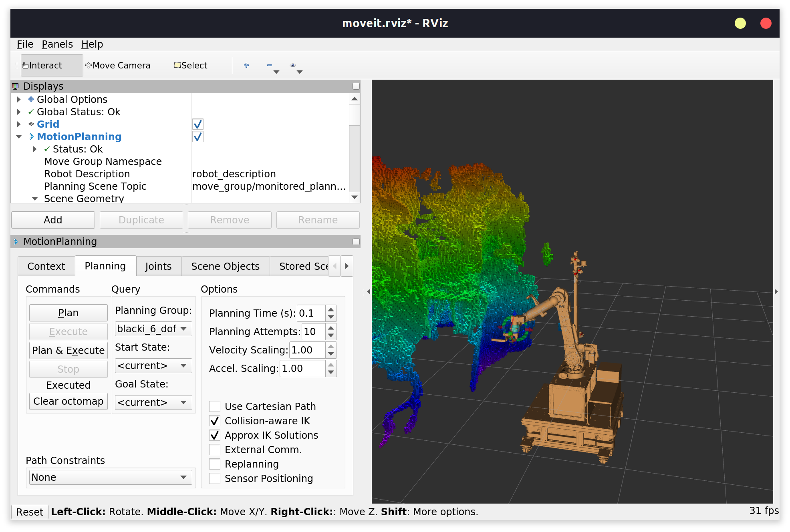790x532 pixels.
Task: Open the Goal State dropdown
Action: pos(153,402)
